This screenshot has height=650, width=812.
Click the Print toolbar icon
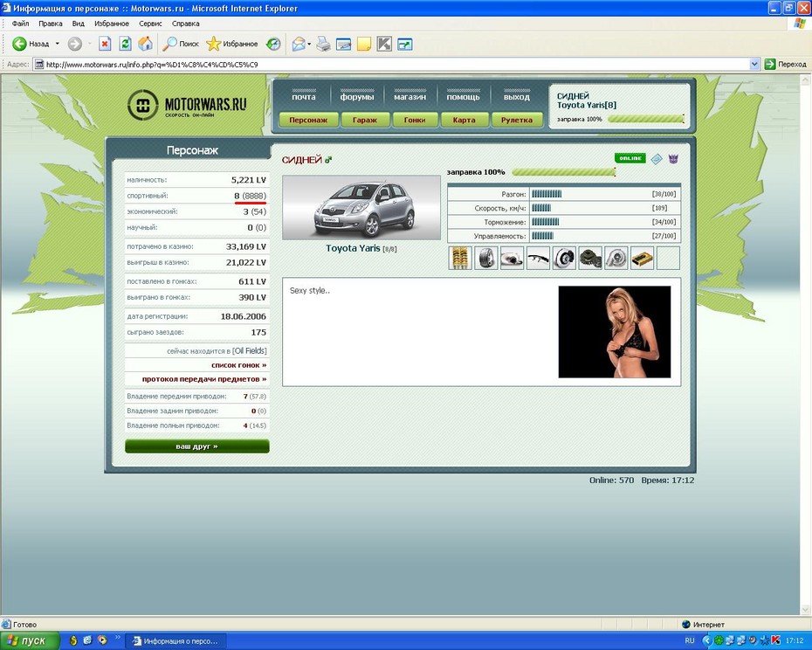pos(323,44)
